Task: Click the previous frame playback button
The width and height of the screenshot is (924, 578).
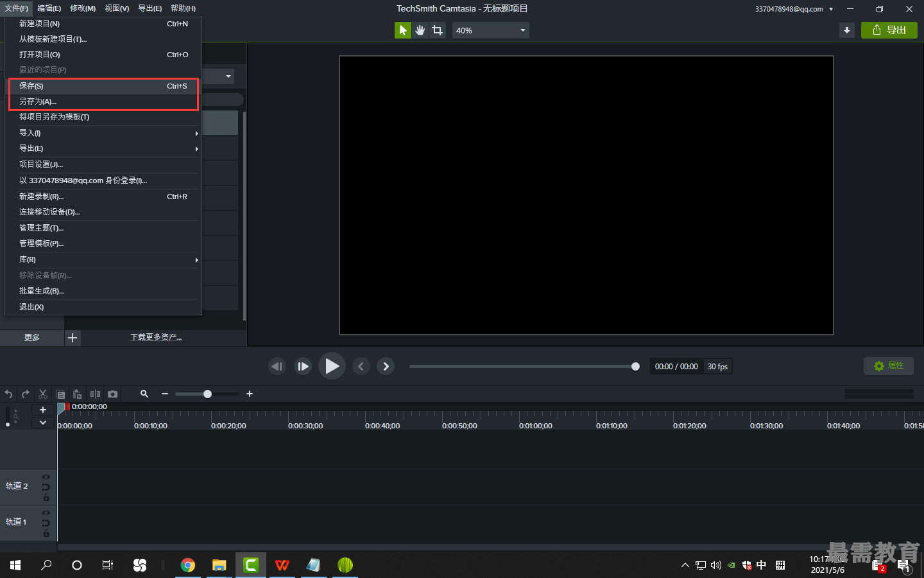Action: click(277, 366)
